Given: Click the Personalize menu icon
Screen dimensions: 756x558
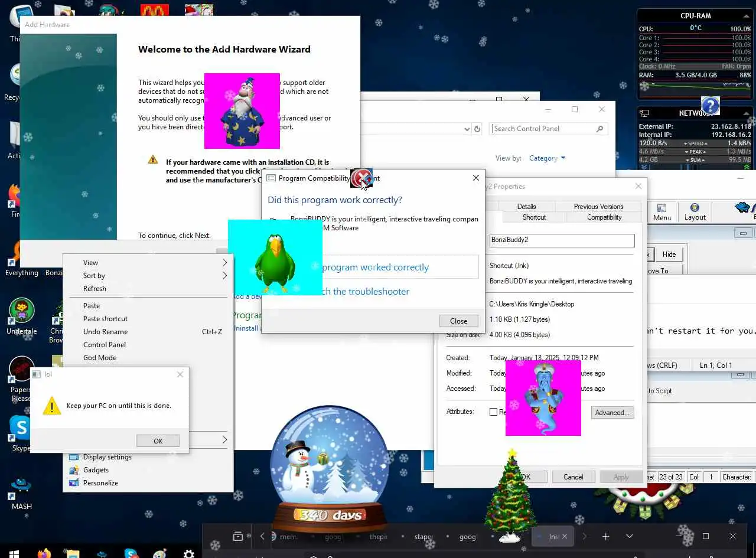Looking at the screenshot, I should tap(74, 483).
